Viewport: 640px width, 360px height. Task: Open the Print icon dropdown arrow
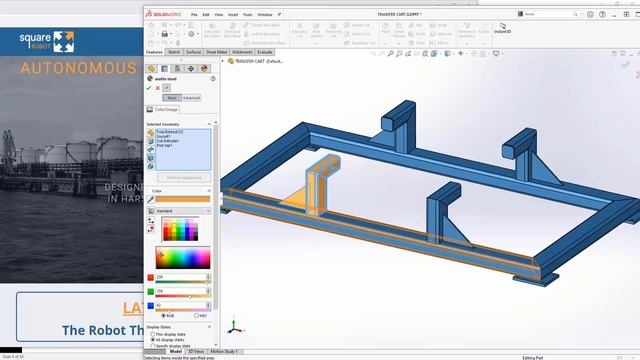pyautogui.click(x=171, y=34)
